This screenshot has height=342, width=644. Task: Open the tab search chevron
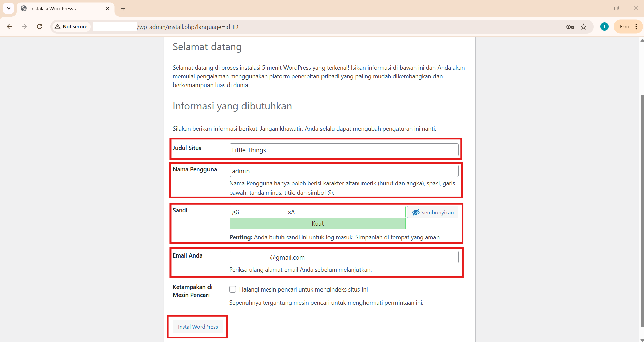point(8,8)
